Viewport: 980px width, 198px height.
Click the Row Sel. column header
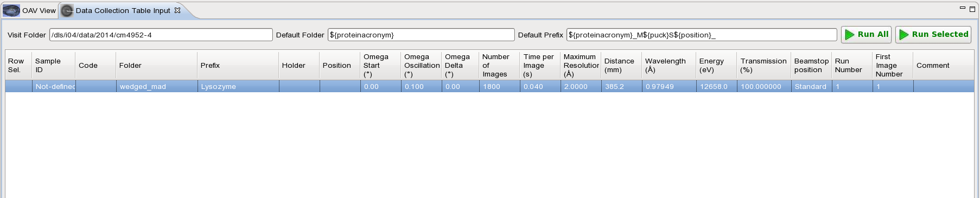point(18,66)
